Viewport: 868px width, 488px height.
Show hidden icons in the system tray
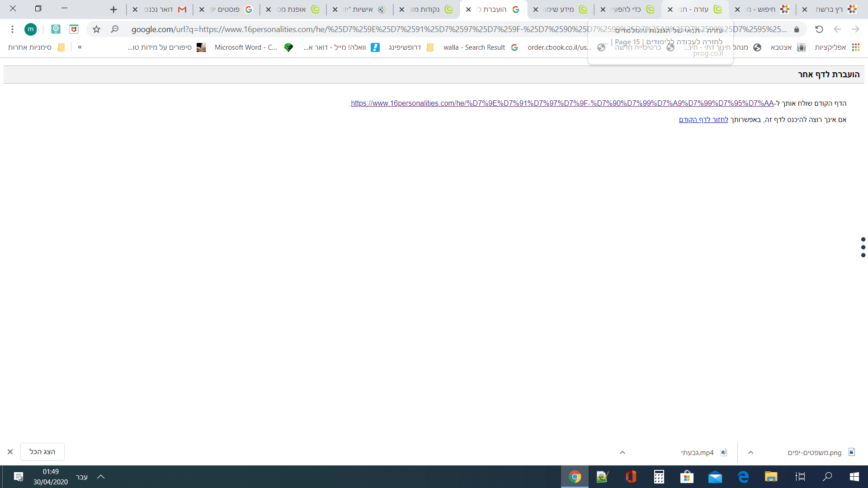(x=101, y=477)
